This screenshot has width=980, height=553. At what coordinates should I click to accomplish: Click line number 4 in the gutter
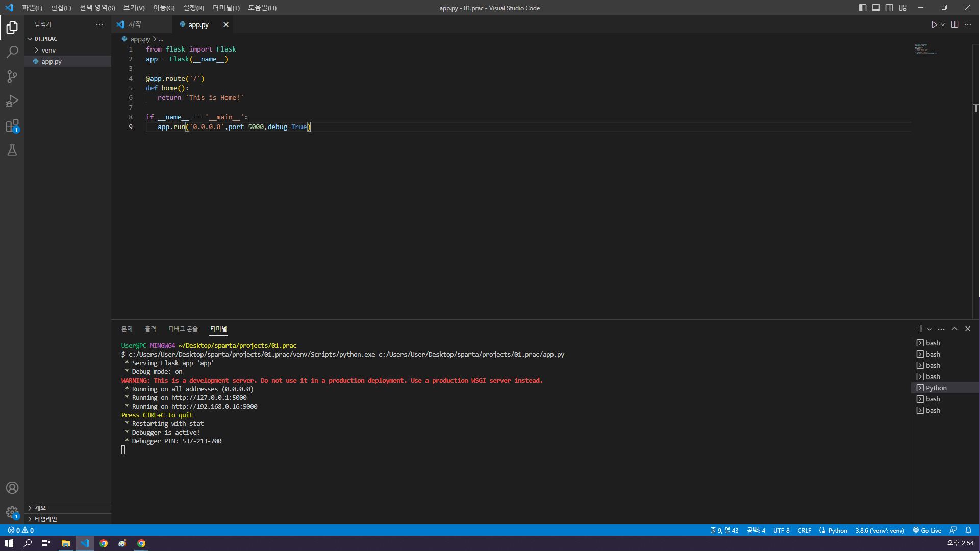[131, 79]
